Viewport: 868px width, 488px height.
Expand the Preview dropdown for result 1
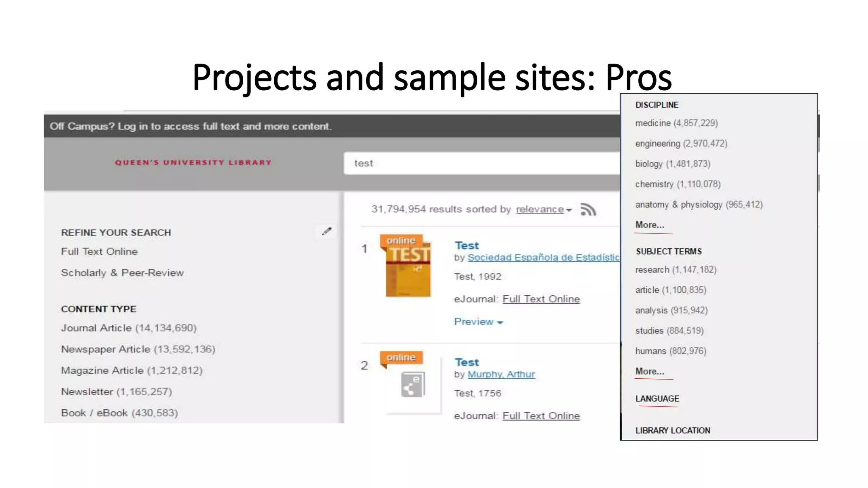(x=478, y=322)
